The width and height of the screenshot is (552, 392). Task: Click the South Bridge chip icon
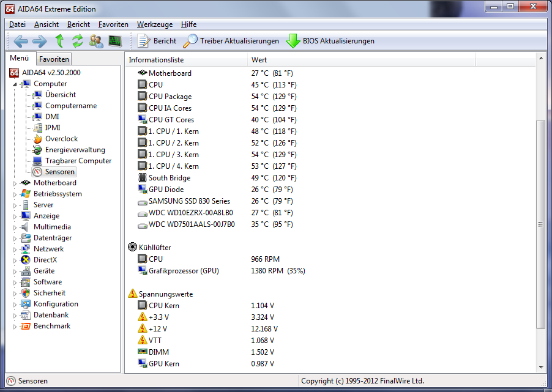(x=142, y=177)
